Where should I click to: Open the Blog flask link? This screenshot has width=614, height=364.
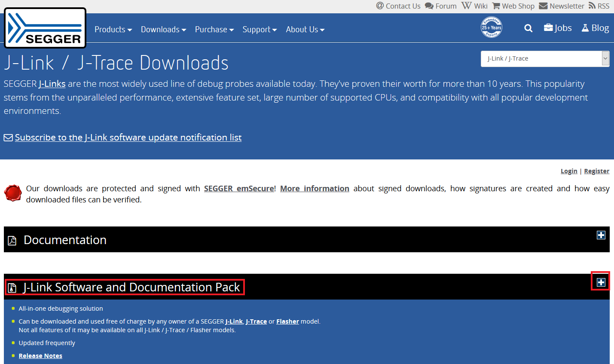[595, 28]
